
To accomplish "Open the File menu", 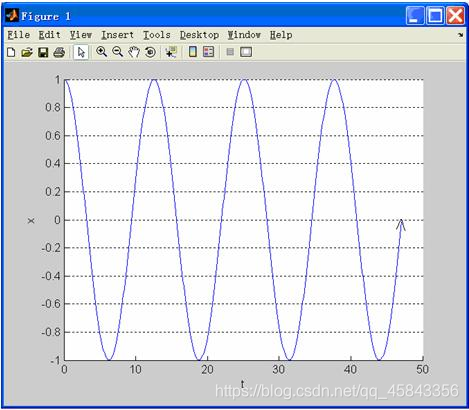I will (19, 35).
